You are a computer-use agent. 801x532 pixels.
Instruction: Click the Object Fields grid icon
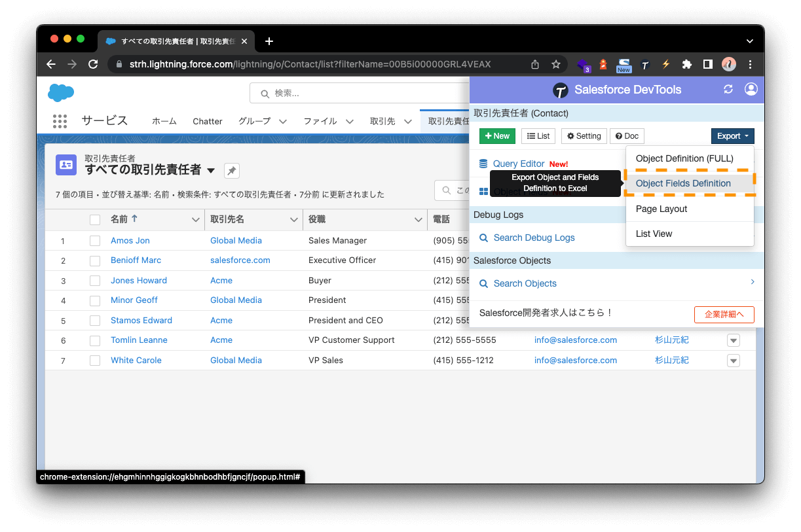coord(483,191)
